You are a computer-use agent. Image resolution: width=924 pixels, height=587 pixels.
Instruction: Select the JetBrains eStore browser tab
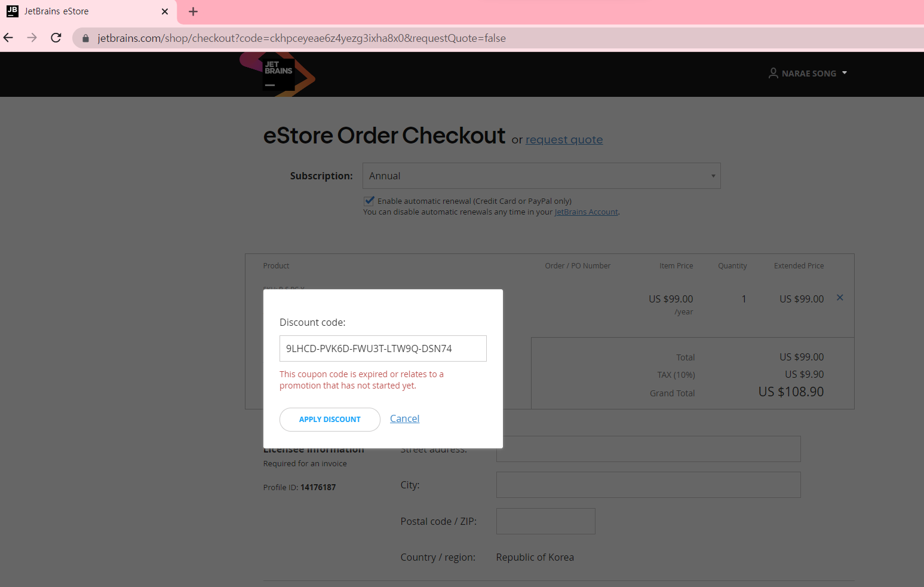(x=88, y=11)
